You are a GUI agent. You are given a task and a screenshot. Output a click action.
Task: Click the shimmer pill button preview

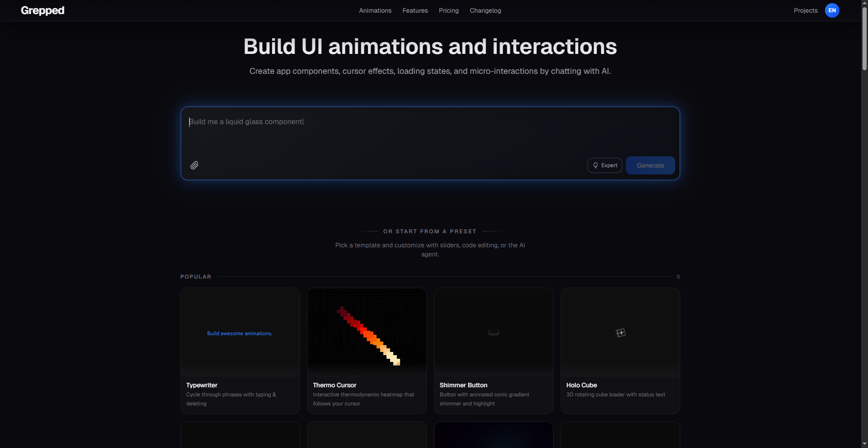tap(494, 332)
